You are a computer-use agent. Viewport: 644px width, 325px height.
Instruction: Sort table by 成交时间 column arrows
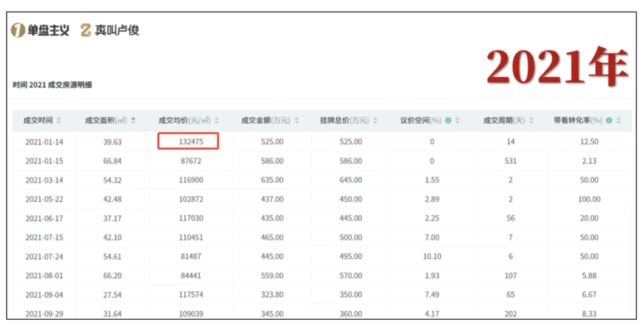(x=59, y=121)
